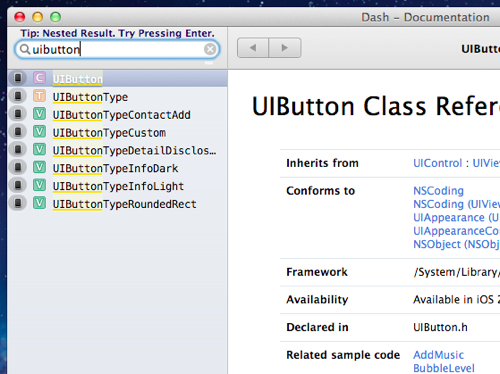Select the UIButtonTypeInfoLight result
500x374 pixels.
tap(117, 186)
